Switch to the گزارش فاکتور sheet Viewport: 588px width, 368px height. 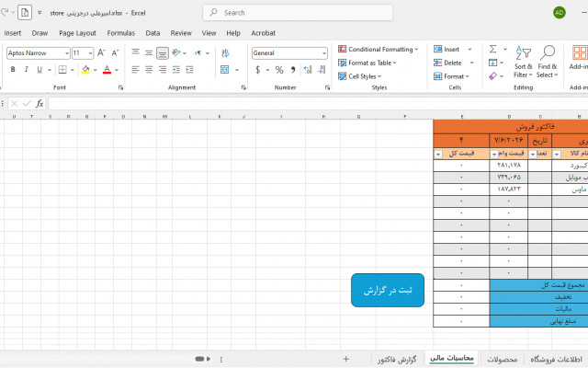(397, 360)
